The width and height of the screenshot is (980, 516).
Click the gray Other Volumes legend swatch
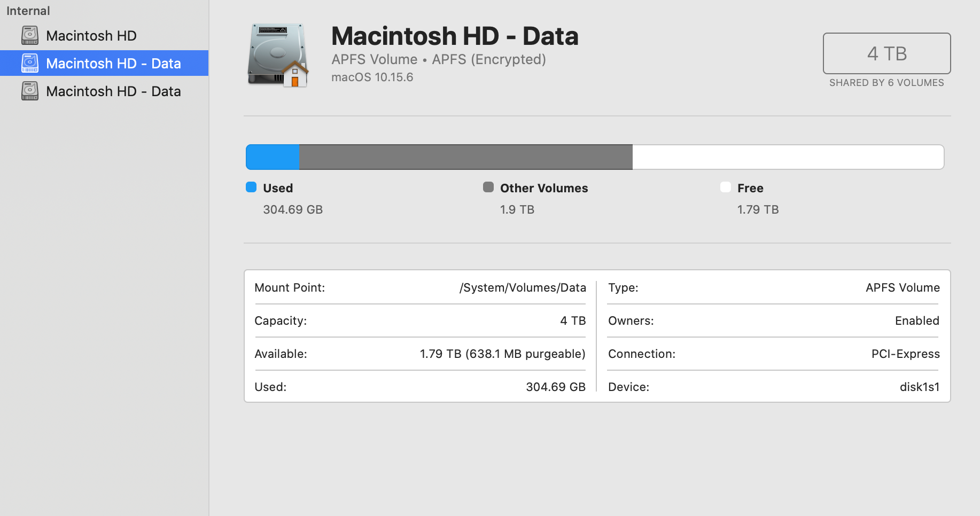[488, 187]
